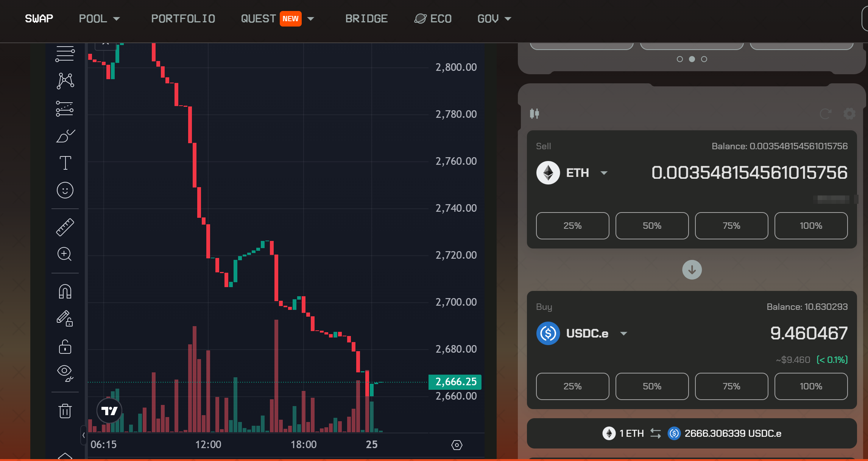Click the 50% sell amount button
Image resolution: width=868 pixels, height=461 pixels.
[652, 226]
